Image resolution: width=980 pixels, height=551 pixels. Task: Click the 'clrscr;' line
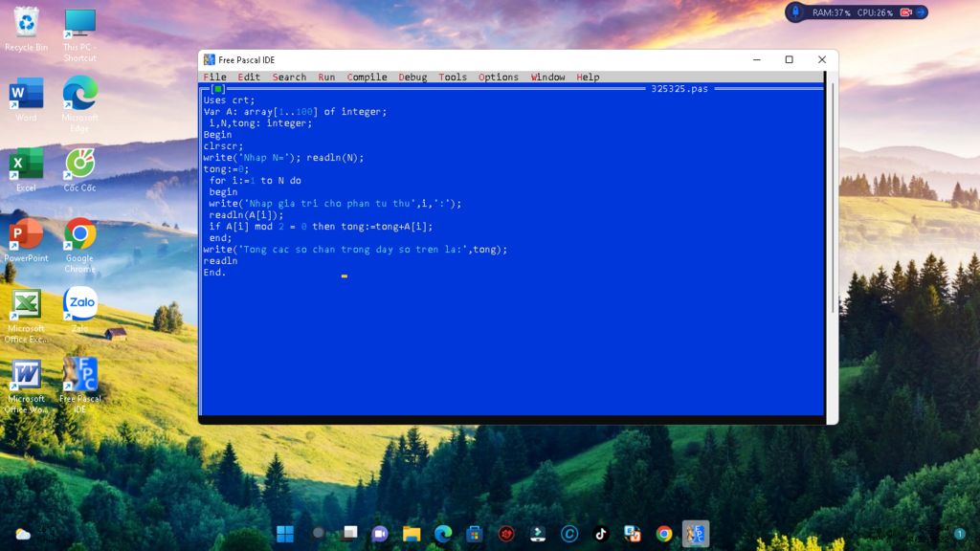point(223,146)
